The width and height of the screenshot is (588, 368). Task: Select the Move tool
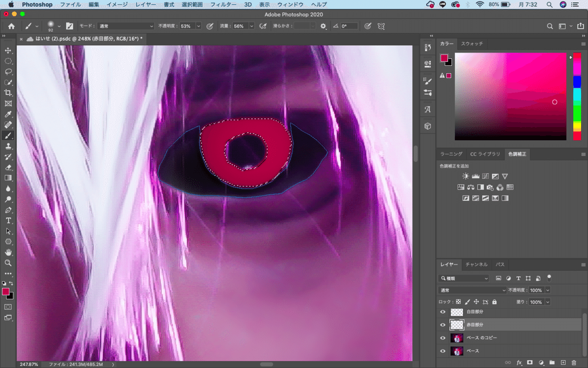point(8,51)
